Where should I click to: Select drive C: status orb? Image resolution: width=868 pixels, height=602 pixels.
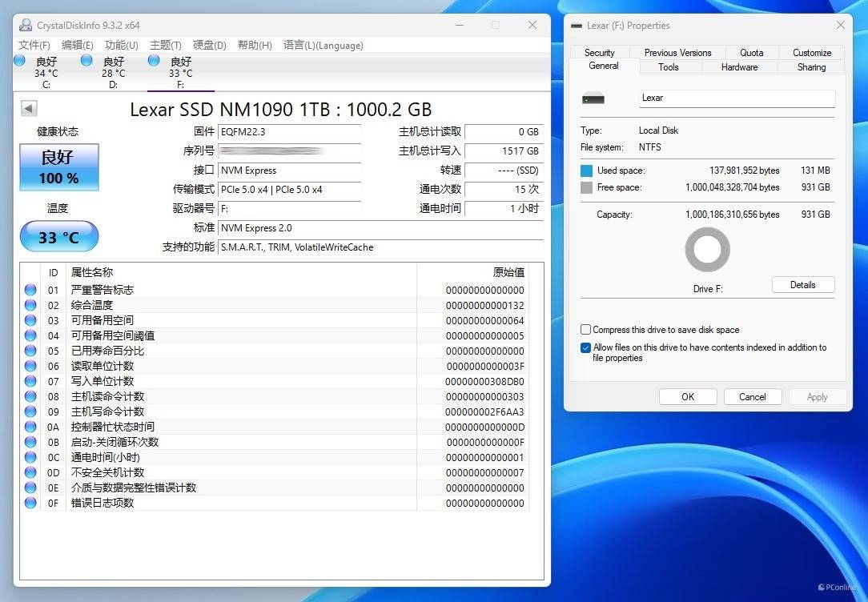[19, 60]
